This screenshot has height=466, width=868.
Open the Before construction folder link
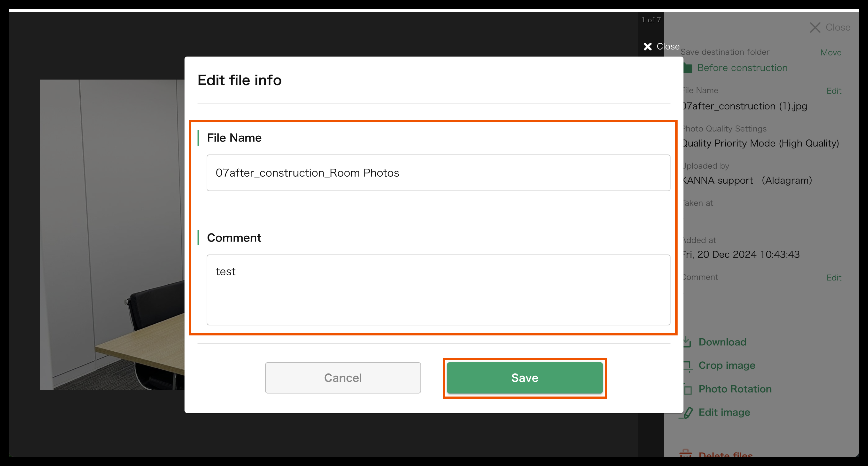(742, 68)
